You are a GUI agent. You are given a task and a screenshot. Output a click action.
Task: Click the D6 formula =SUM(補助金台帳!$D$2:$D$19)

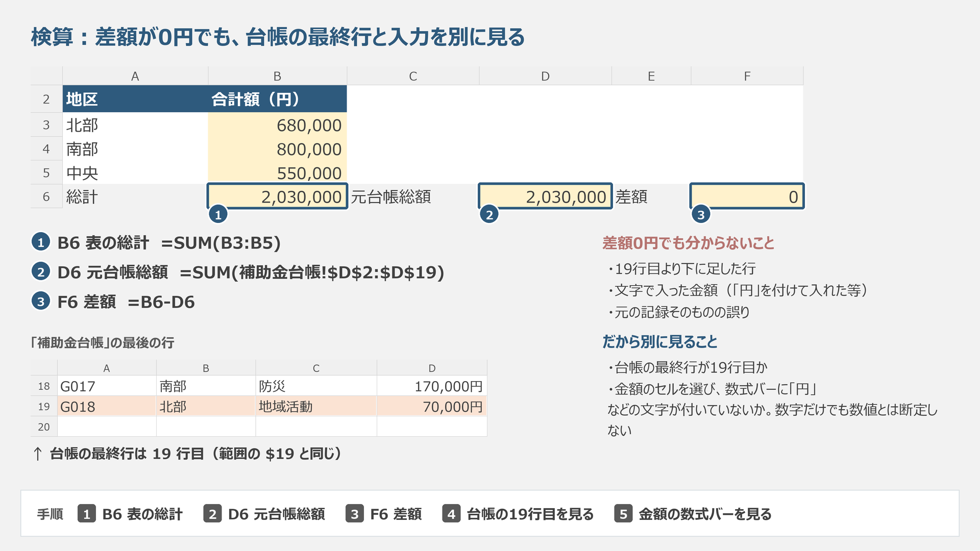(312, 272)
